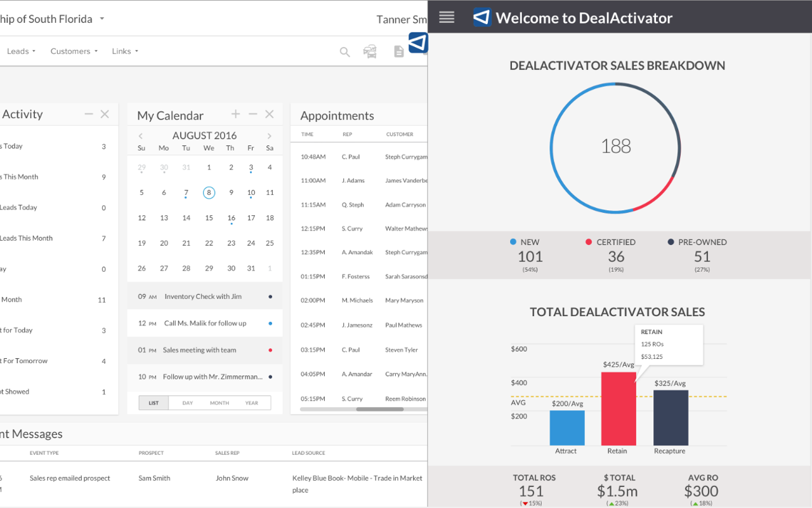Open the DealActivator hamburger menu
812x508 pixels.
pyautogui.click(x=447, y=18)
